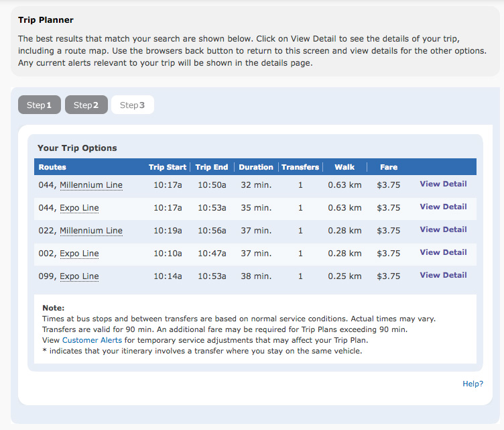This screenshot has height=430, width=504.
Task: Go back to the Step 1 tab
Action: pyautogui.click(x=40, y=105)
